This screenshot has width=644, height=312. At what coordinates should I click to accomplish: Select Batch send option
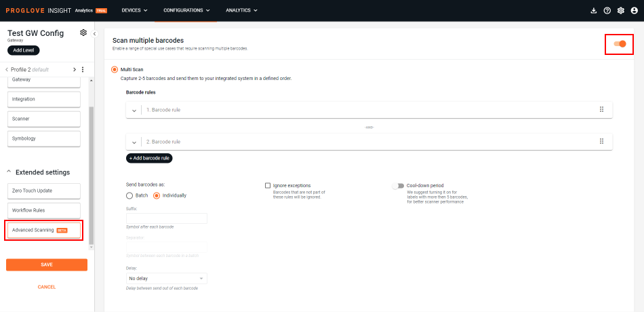point(130,195)
